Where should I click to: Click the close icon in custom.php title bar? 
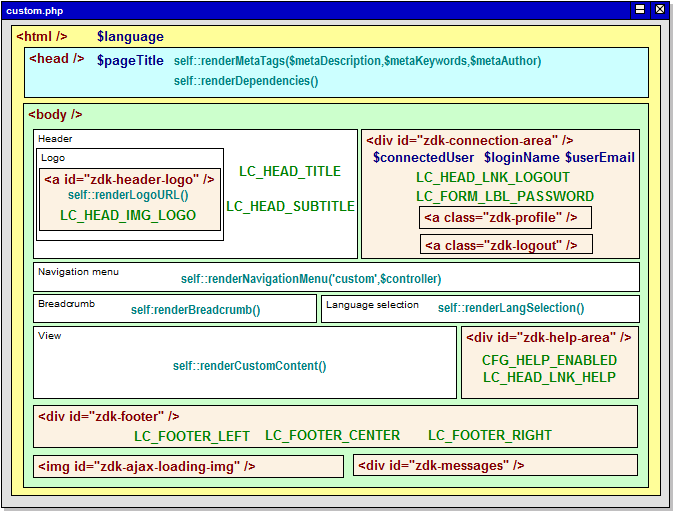pos(660,9)
